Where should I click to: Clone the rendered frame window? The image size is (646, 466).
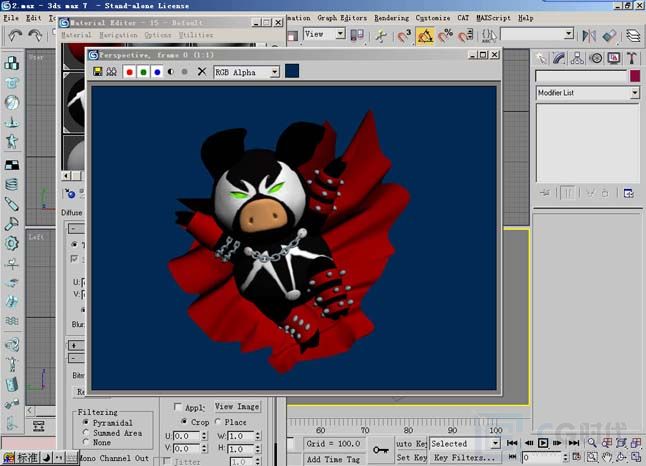coord(111,72)
